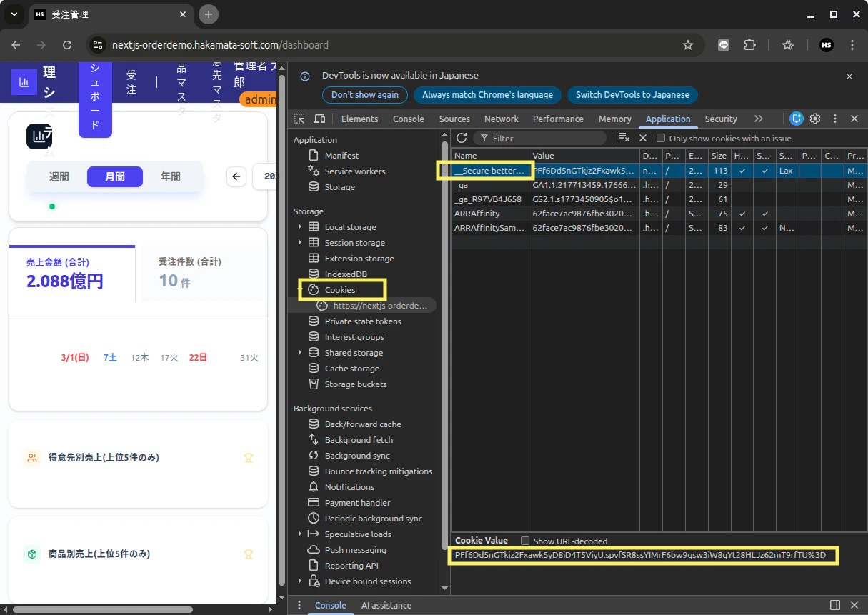
Task: Expand Session storage tree node
Action: click(300, 243)
